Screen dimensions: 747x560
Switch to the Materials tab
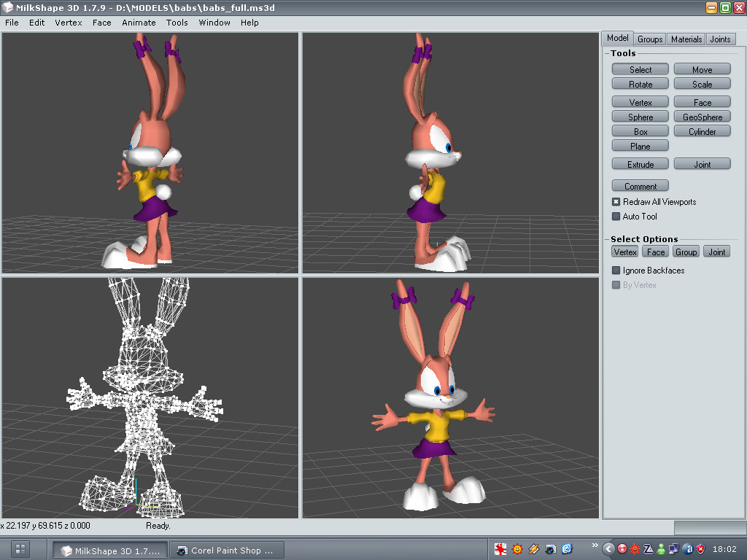click(x=686, y=39)
